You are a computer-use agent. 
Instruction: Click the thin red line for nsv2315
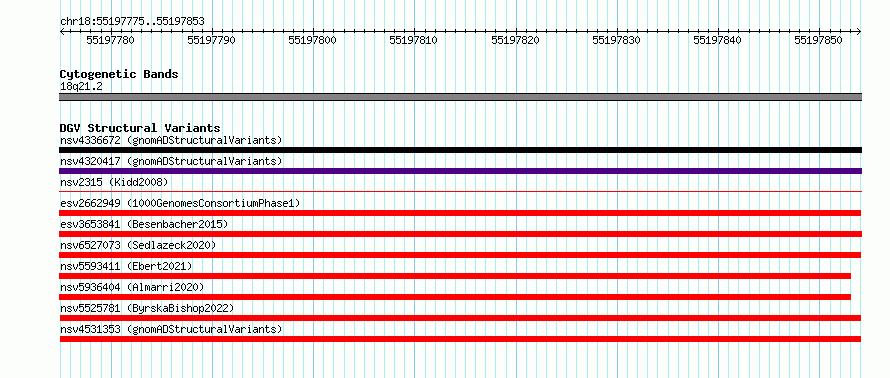[460, 192]
